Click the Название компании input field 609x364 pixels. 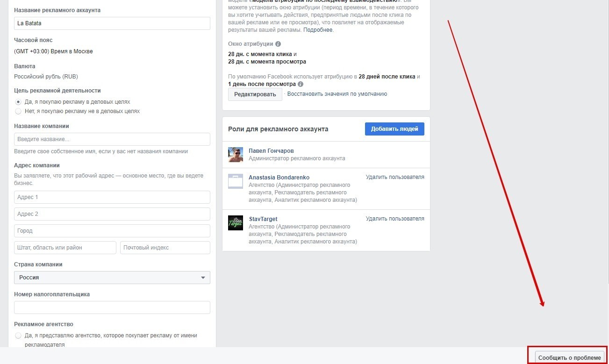pyautogui.click(x=112, y=139)
